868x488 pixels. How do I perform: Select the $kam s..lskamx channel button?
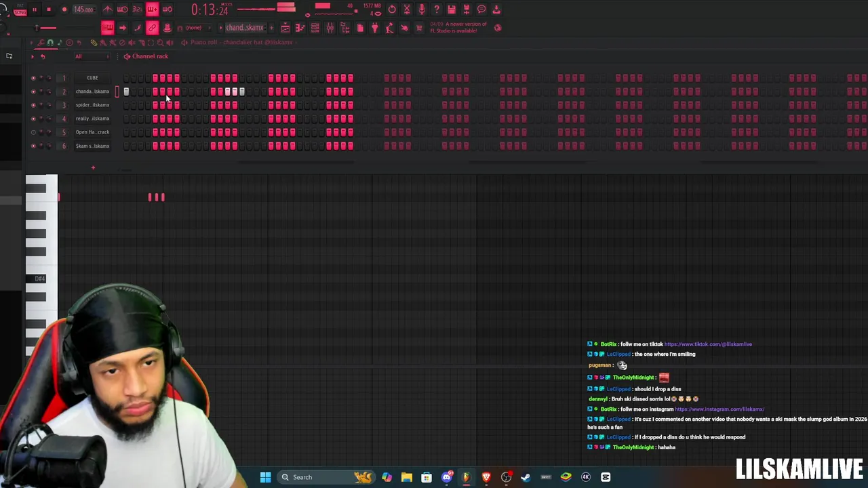92,146
